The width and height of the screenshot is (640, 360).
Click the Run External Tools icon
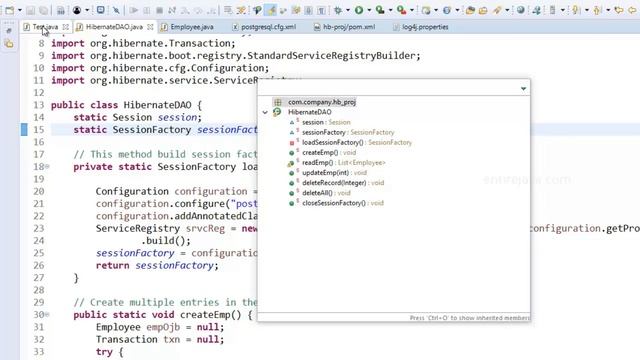[x=401, y=10]
